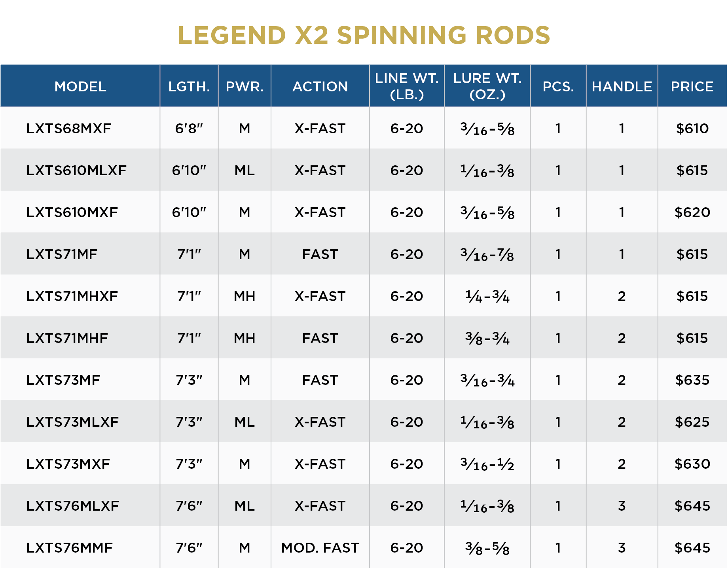Select the PRICE column header
The height and width of the screenshot is (568, 728).
(x=692, y=86)
